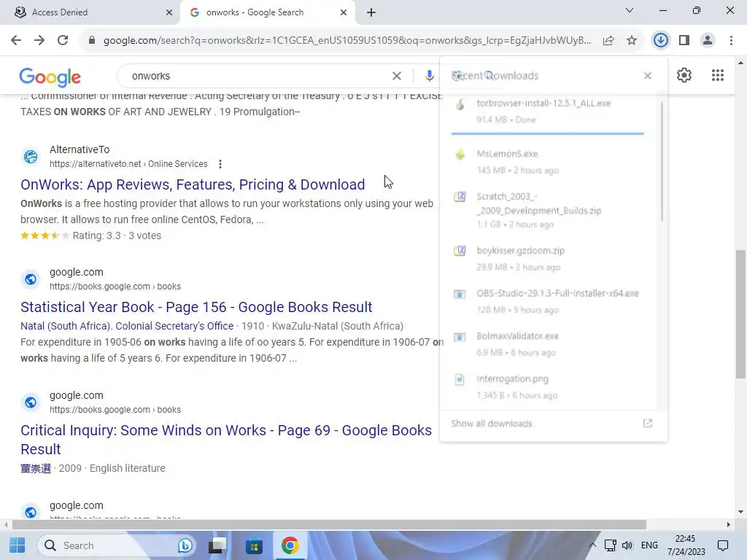This screenshot has width=747, height=560.
Task: Reload the current page
Action: (63, 41)
